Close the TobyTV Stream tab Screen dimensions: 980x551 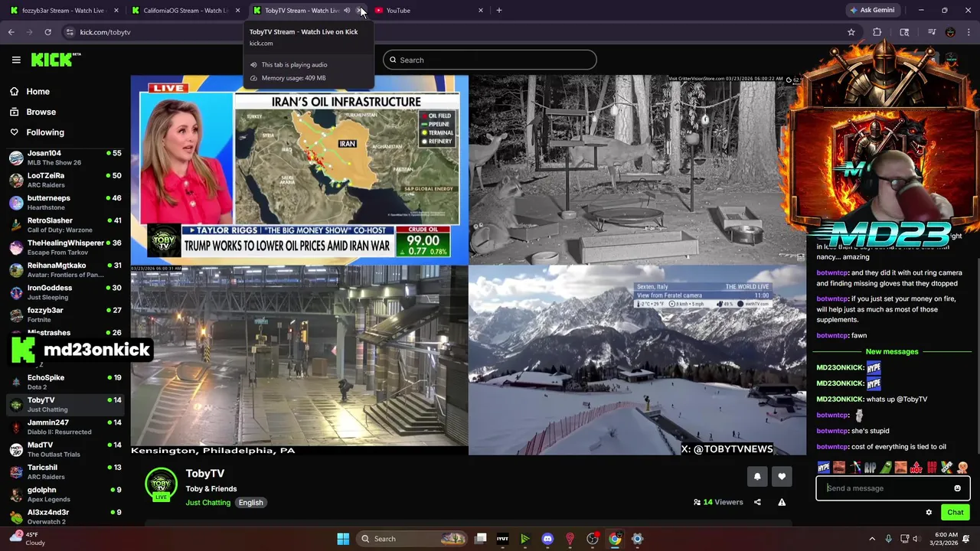pos(360,11)
